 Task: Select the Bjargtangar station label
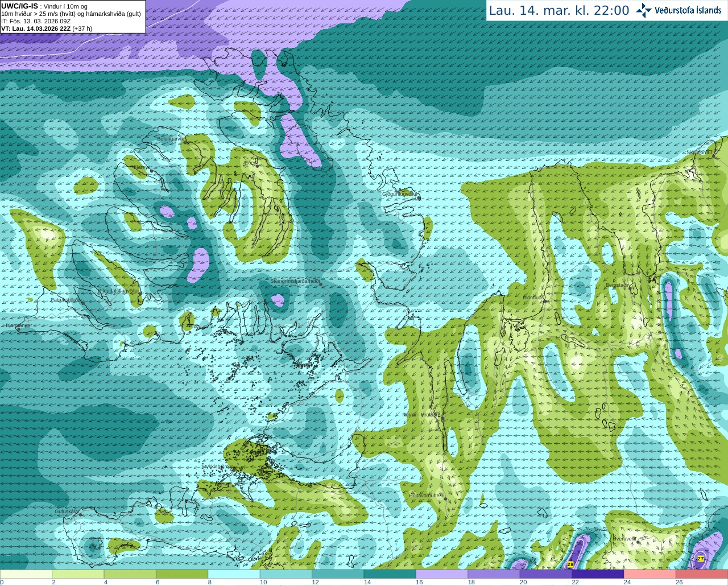[19, 325]
